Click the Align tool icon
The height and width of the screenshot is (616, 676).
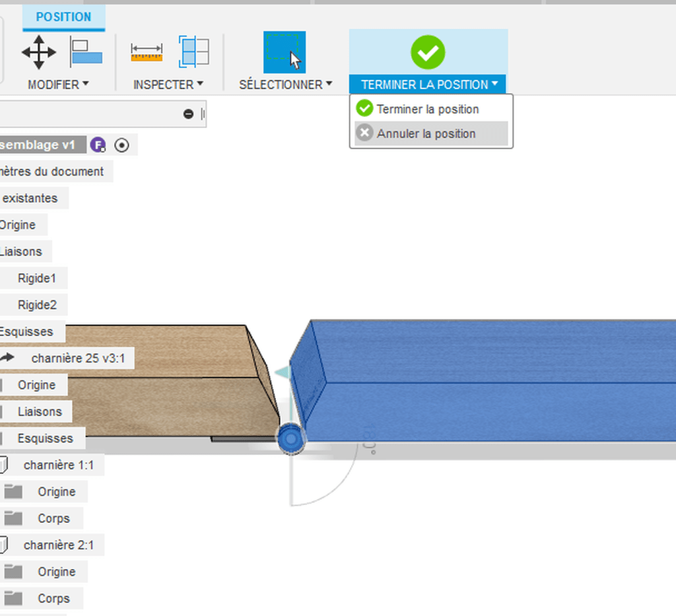tap(86, 53)
